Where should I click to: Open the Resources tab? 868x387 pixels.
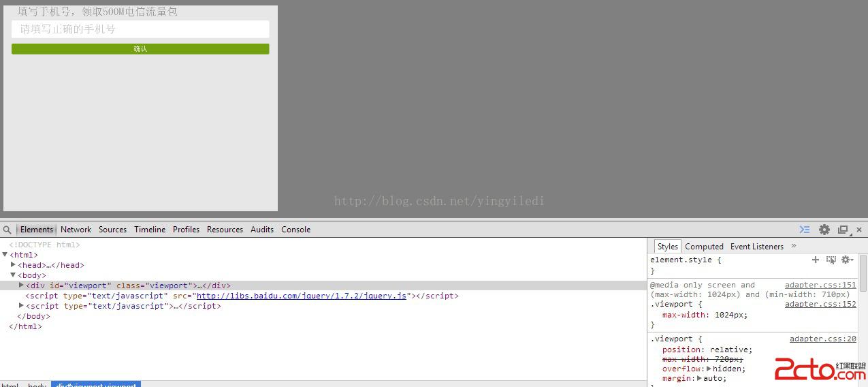coord(225,230)
